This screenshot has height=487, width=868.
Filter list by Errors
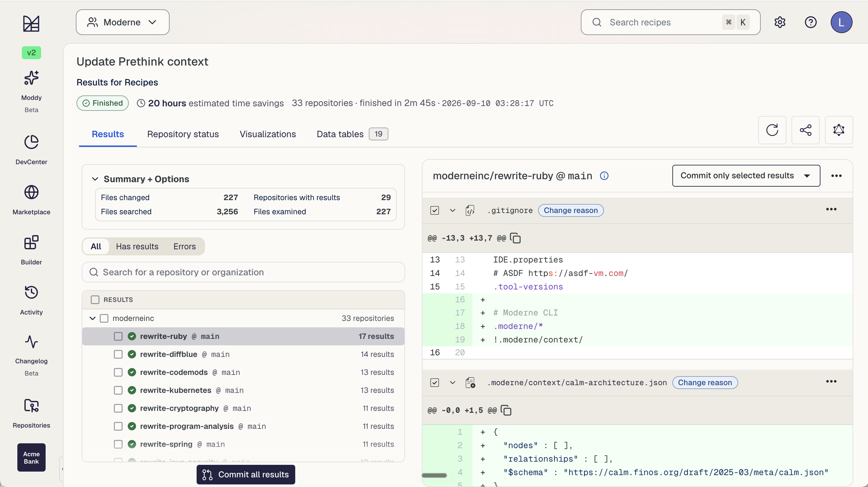click(184, 246)
